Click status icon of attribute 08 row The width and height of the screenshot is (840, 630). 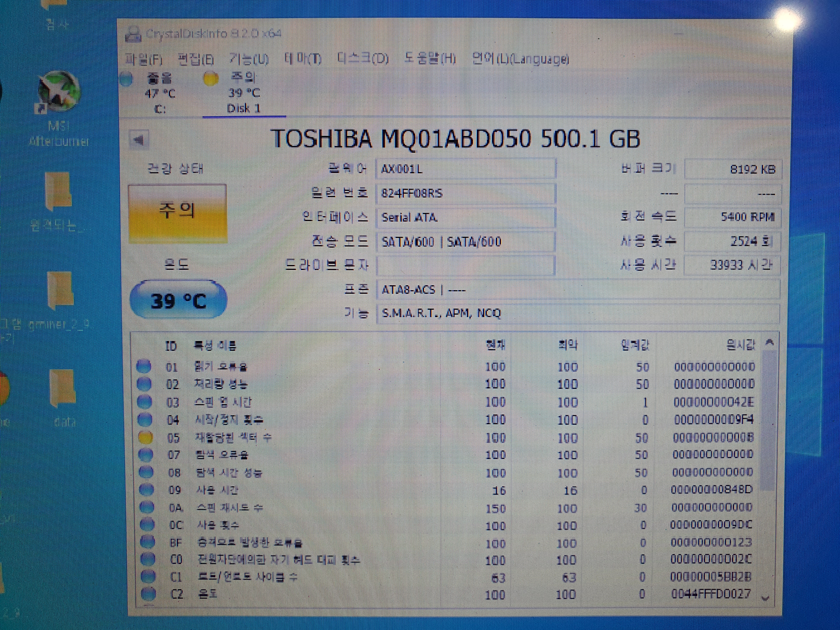point(147,472)
